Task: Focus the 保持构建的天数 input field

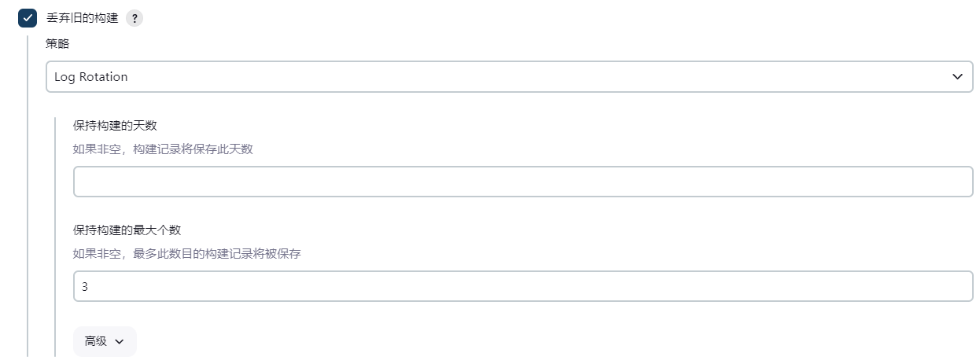Action: pos(522,182)
